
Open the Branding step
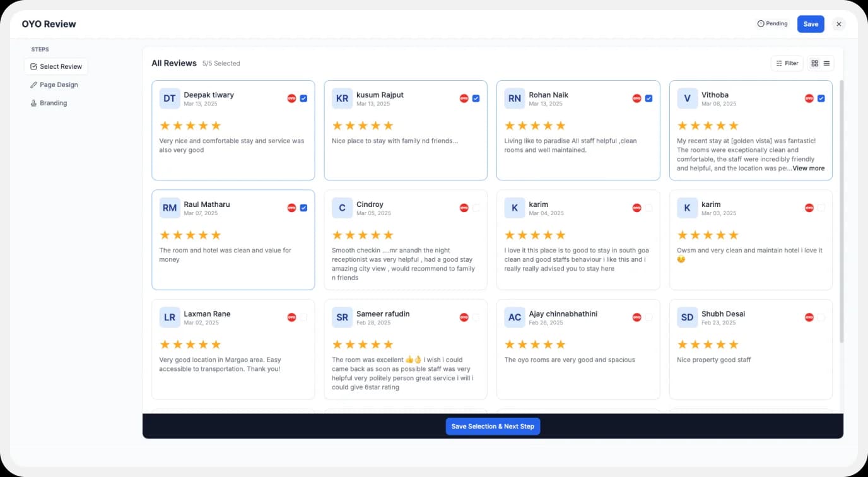pos(53,103)
